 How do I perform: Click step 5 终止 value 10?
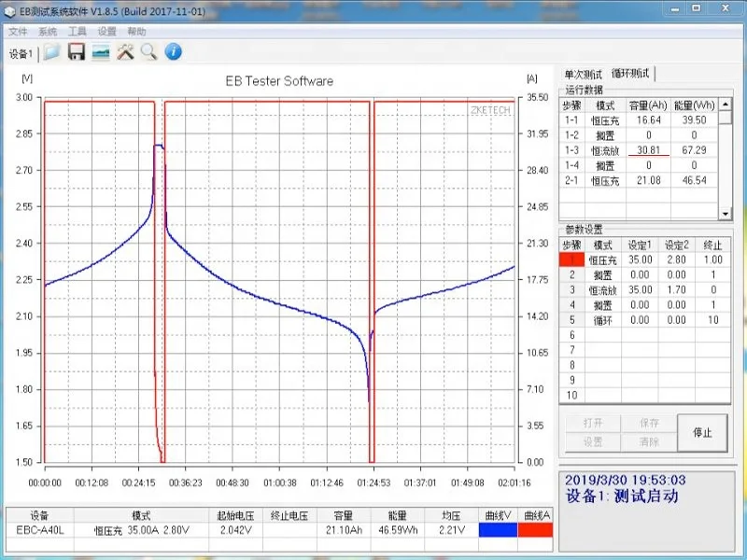coord(712,320)
